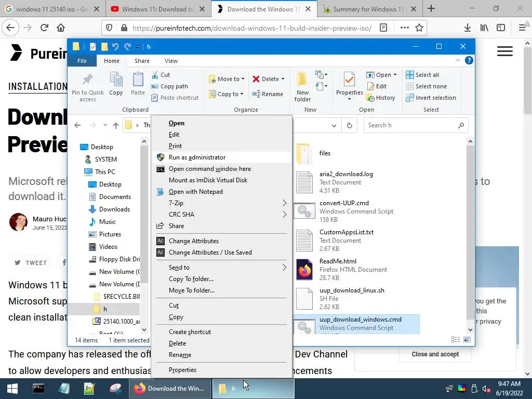Click Invert selection in ribbon
Image resolution: width=532 pixels, height=399 pixels.
(x=431, y=98)
